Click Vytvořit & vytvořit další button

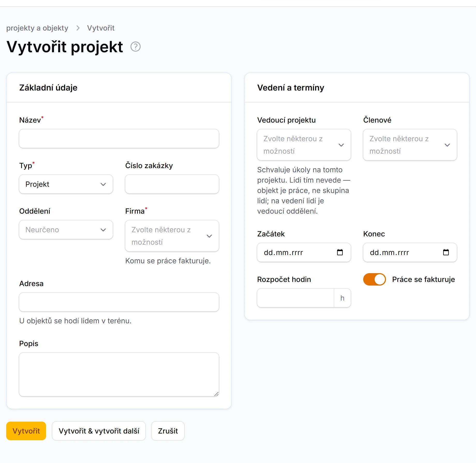[99, 431]
